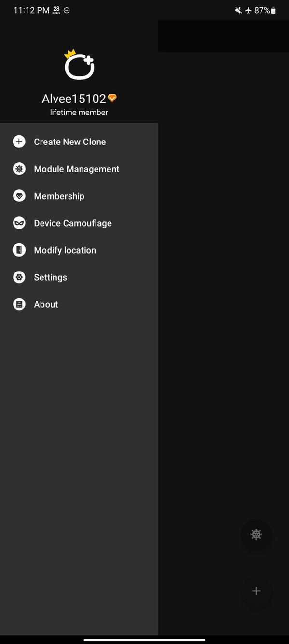Tap the do-not-disturb status icon

(67, 10)
